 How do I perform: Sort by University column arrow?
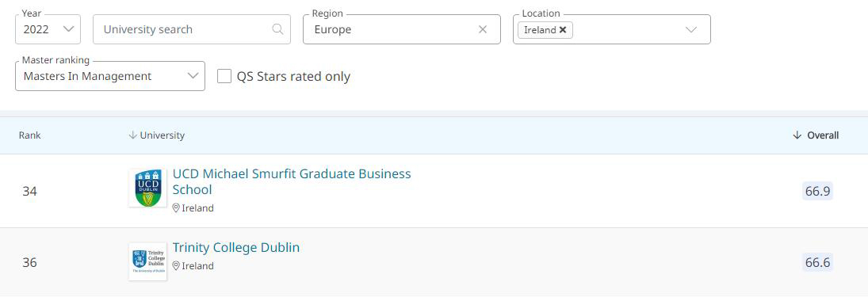pos(132,135)
